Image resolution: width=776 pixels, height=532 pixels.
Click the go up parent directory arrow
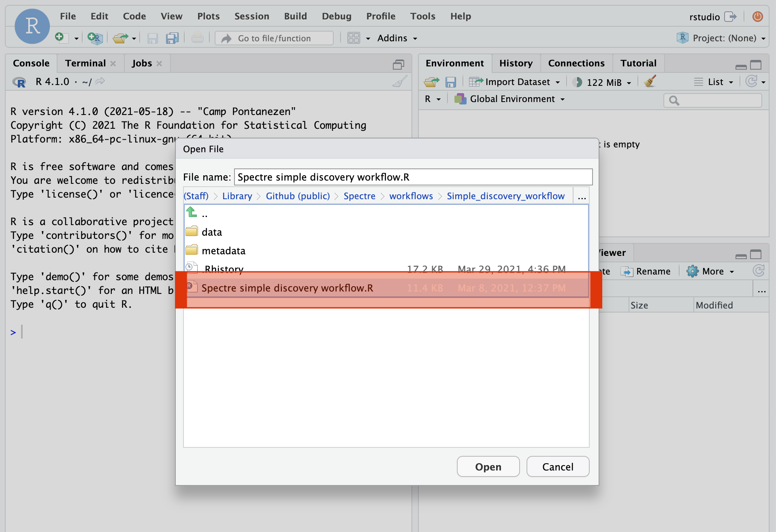point(192,213)
